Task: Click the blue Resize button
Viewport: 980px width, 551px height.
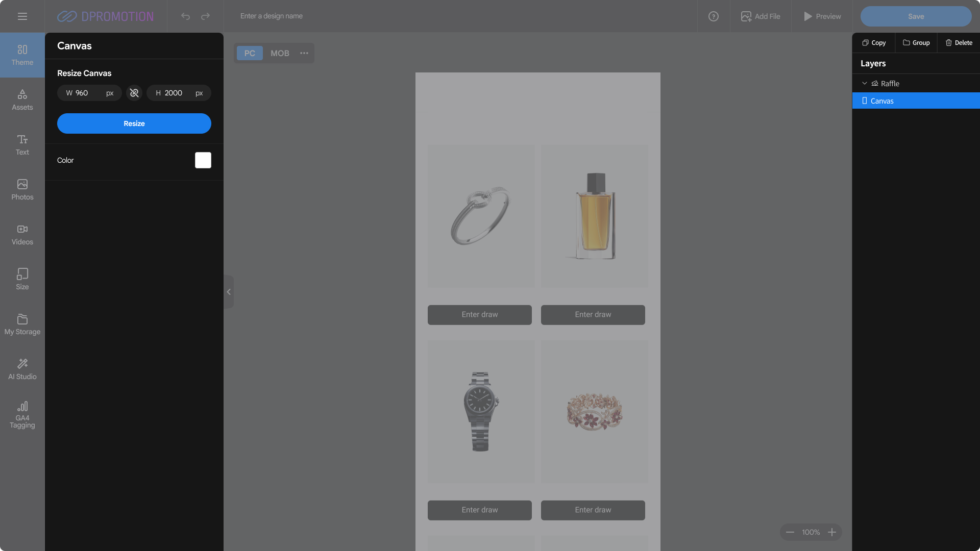Action: [x=134, y=123]
